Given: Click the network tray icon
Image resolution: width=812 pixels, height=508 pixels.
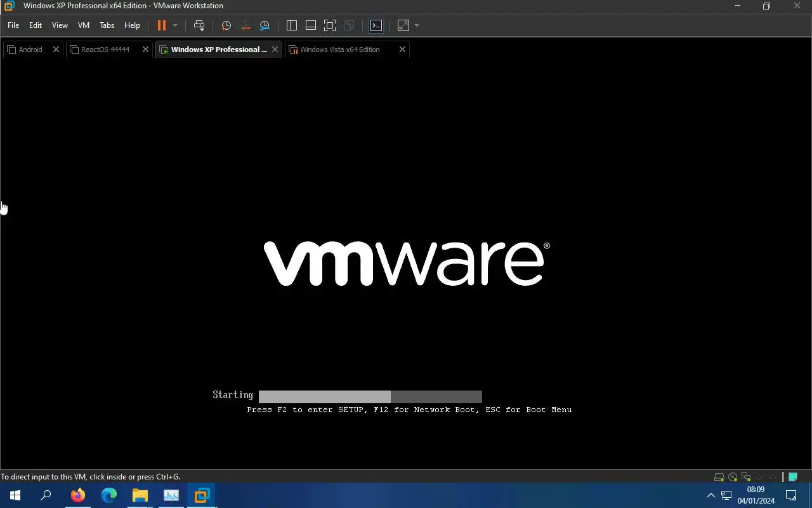Looking at the screenshot, I should tap(727, 495).
